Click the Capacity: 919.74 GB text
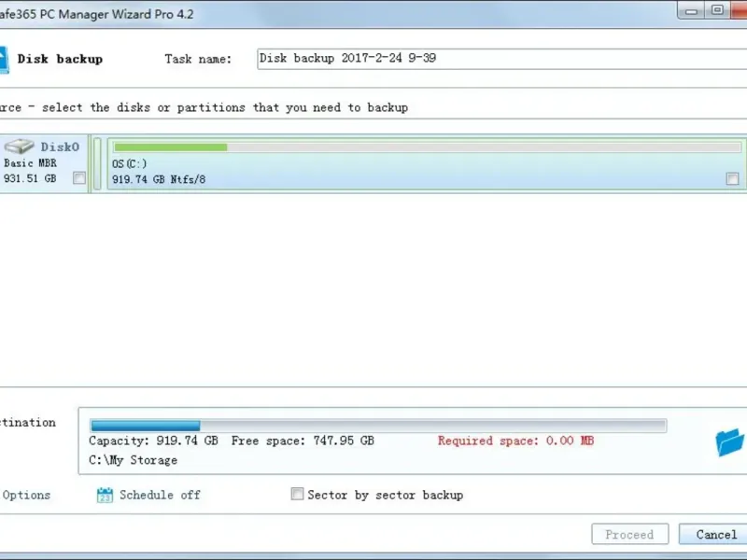747x560 pixels. (153, 441)
